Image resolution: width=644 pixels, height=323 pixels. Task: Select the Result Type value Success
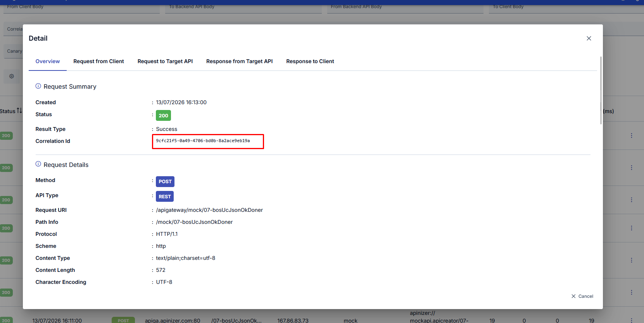click(166, 129)
